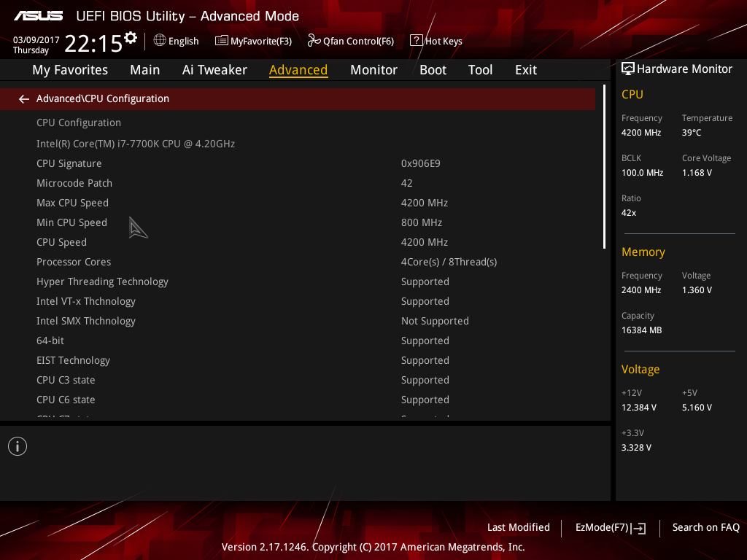This screenshot has width=747, height=560.
Task: Click the 3.328 V reading
Action: (x=636, y=448)
